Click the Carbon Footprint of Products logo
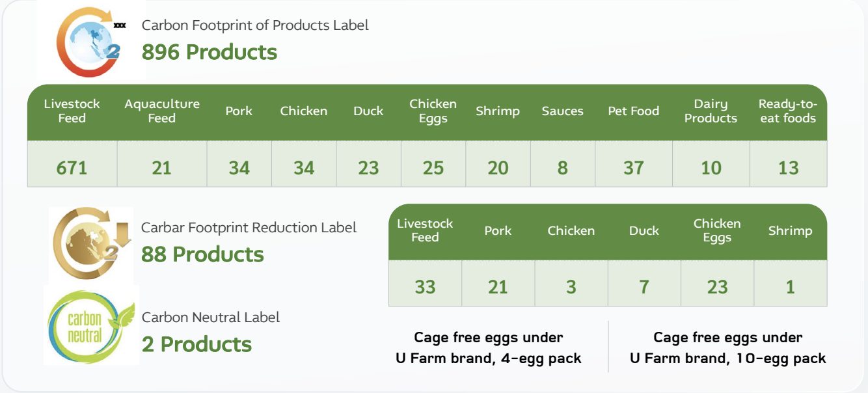Screen dimensions: 868x393 [x=88, y=40]
